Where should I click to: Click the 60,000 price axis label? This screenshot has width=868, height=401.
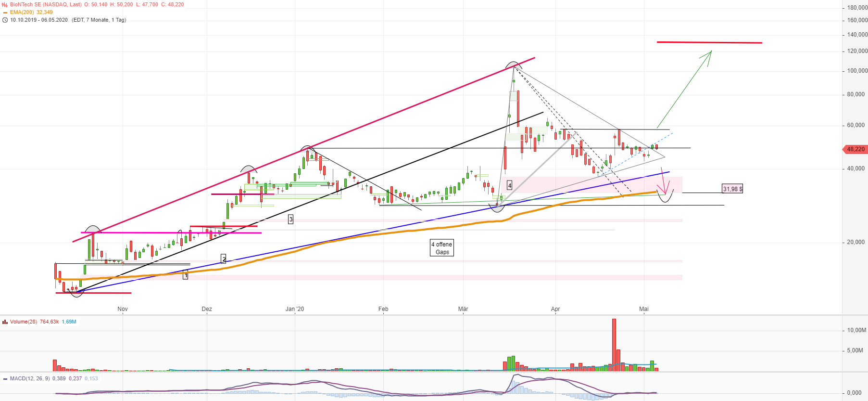tap(856, 125)
